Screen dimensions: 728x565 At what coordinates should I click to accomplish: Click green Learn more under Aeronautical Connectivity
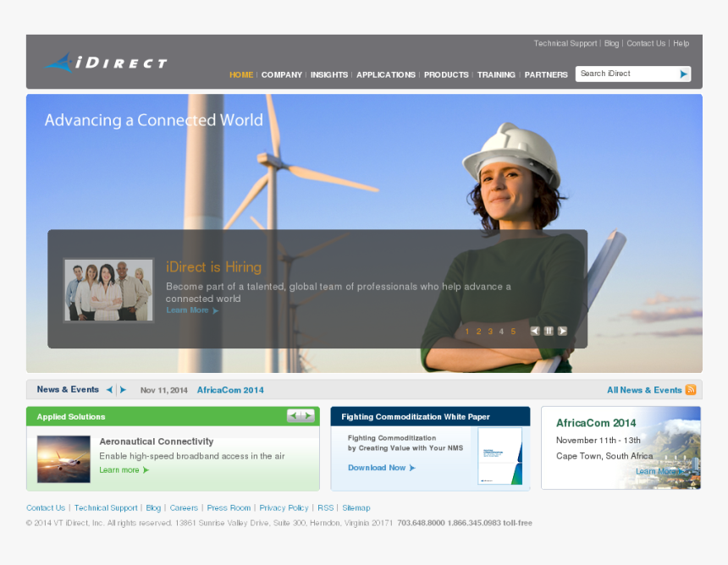point(124,470)
